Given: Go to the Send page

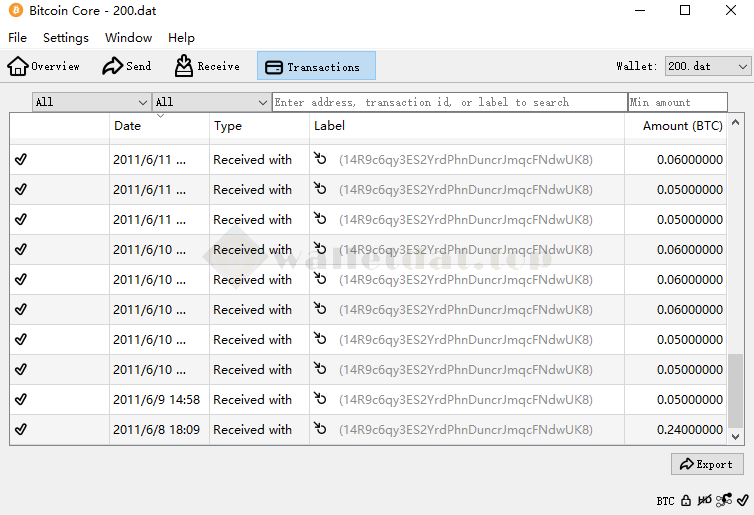Looking at the screenshot, I should click(127, 66).
